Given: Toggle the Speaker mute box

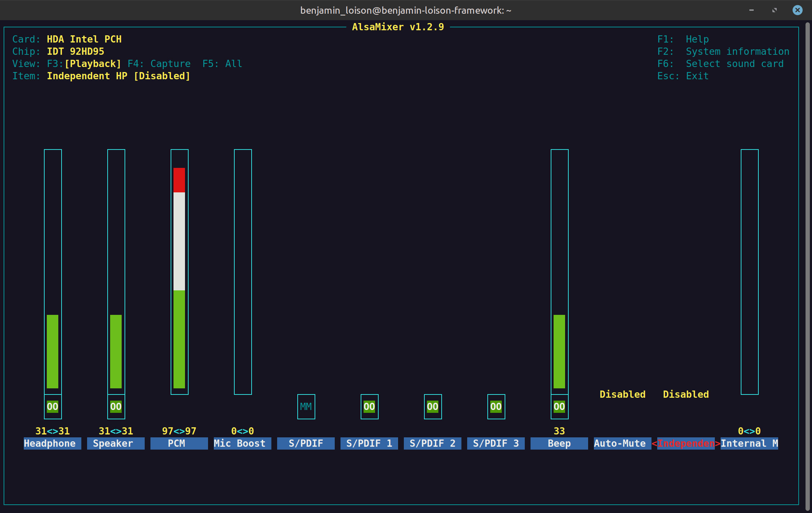Looking at the screenshot, I should coord(116,406).
